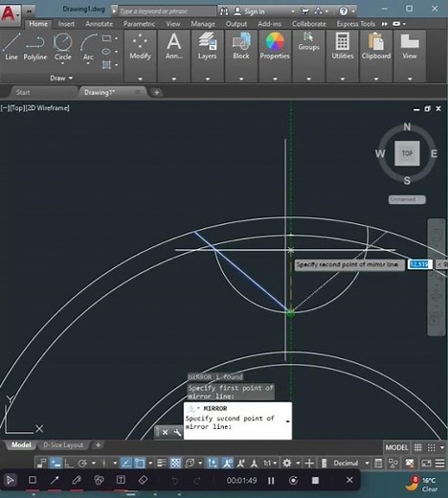
Task: Expand the Draw panel
Action: click(x=61, y=78)
